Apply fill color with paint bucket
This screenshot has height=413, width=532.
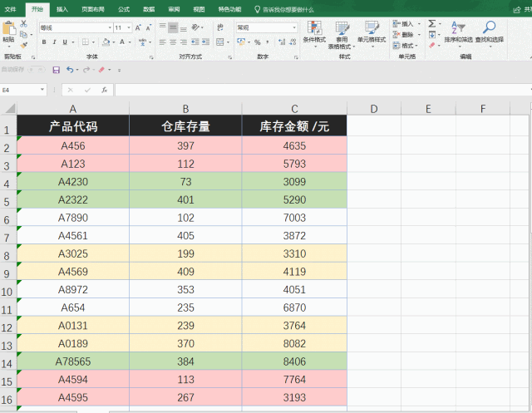(x=106, y=42)
